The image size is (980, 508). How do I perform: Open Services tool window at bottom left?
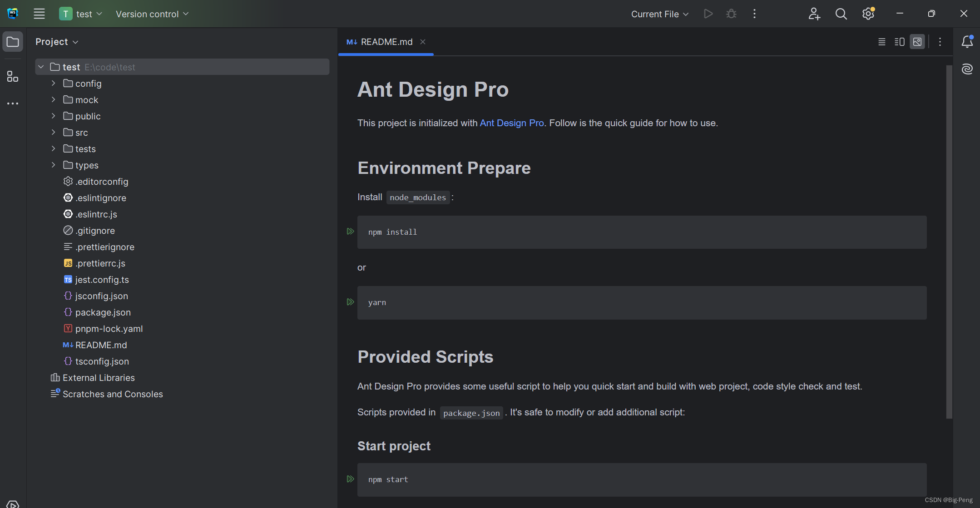click(13, 504)
